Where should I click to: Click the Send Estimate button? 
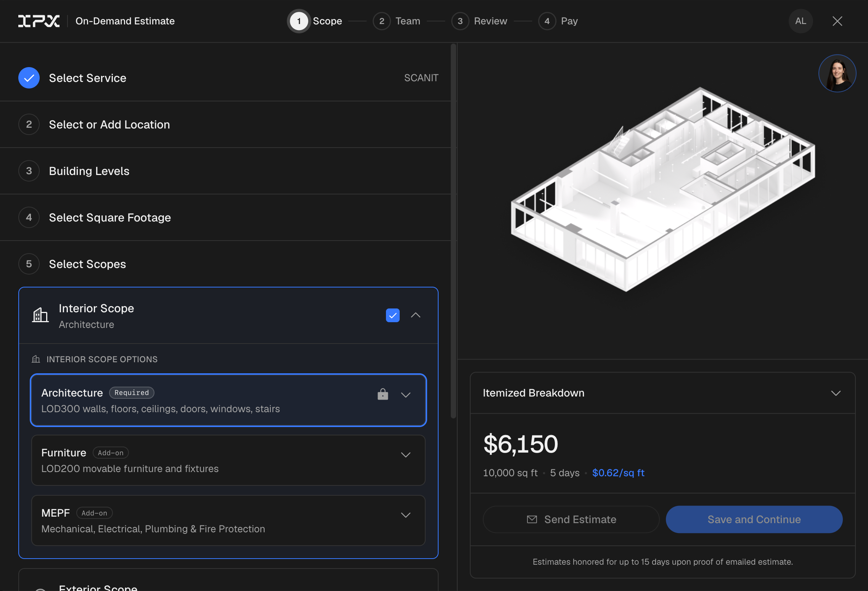click(x=571, y=519)
